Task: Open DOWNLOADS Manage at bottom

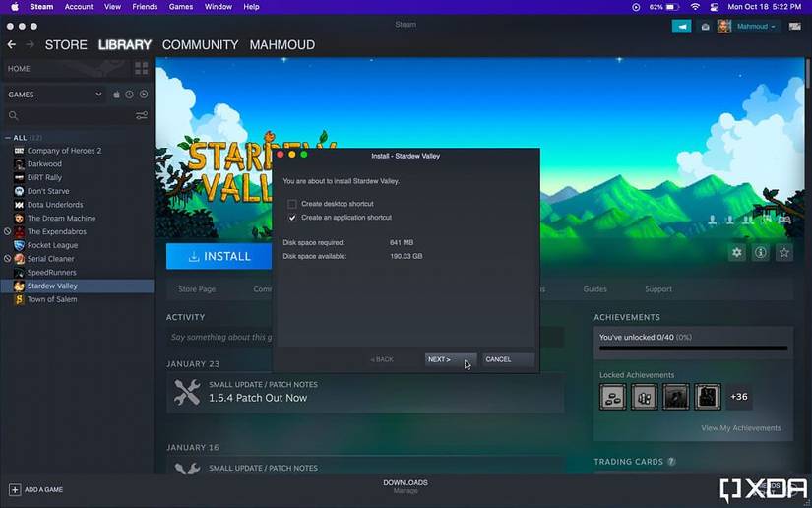Action: pos(406,486)
